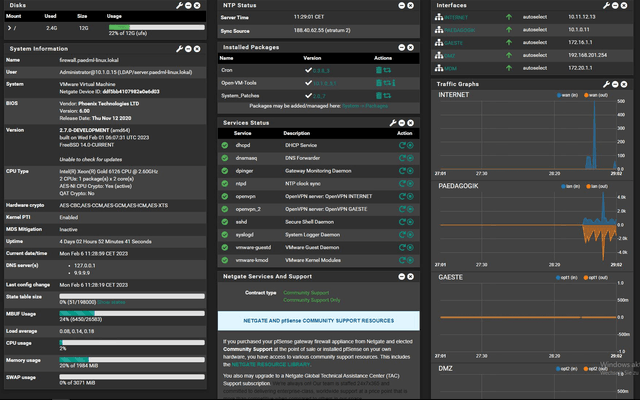640x400 pixels.
Task: Collapse the Disks widget
Action: [188, 5]
